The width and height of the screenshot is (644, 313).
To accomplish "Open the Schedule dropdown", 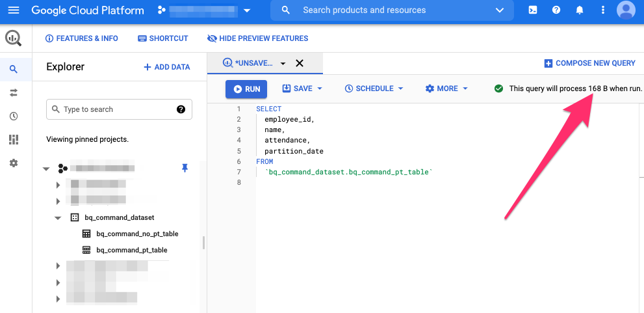I will point(374,88).
